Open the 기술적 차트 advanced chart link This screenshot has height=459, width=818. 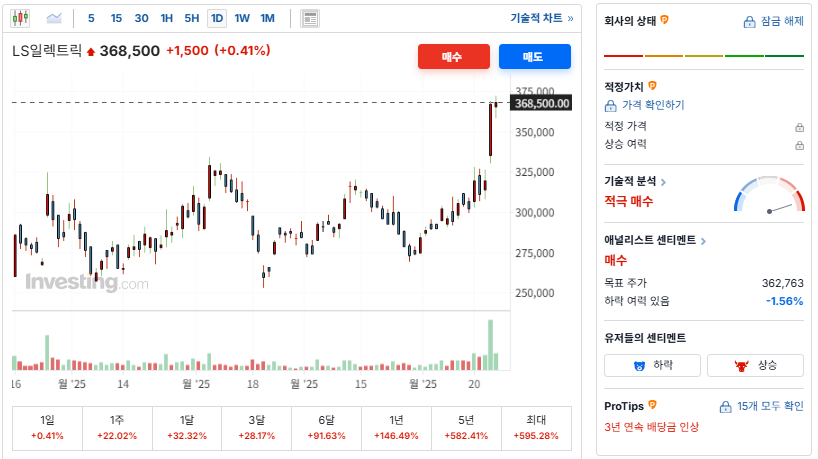pyautogui.click(x=541, y=18)
